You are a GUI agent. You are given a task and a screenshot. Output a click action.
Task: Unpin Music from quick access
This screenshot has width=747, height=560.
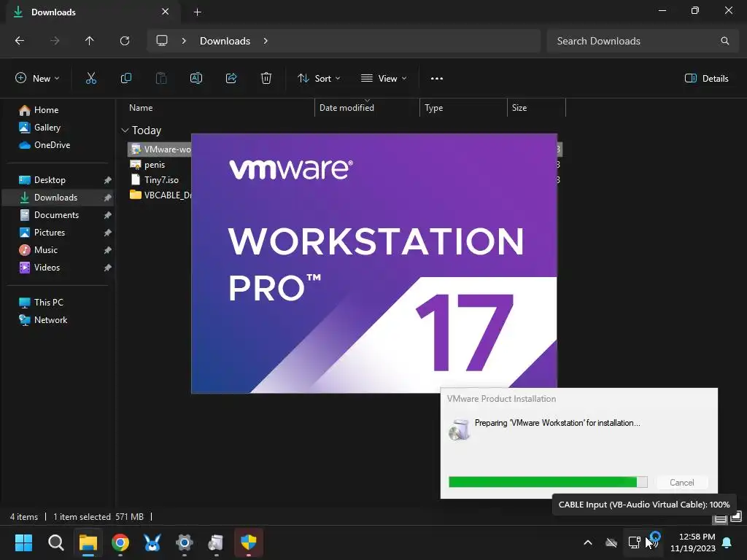108,250
